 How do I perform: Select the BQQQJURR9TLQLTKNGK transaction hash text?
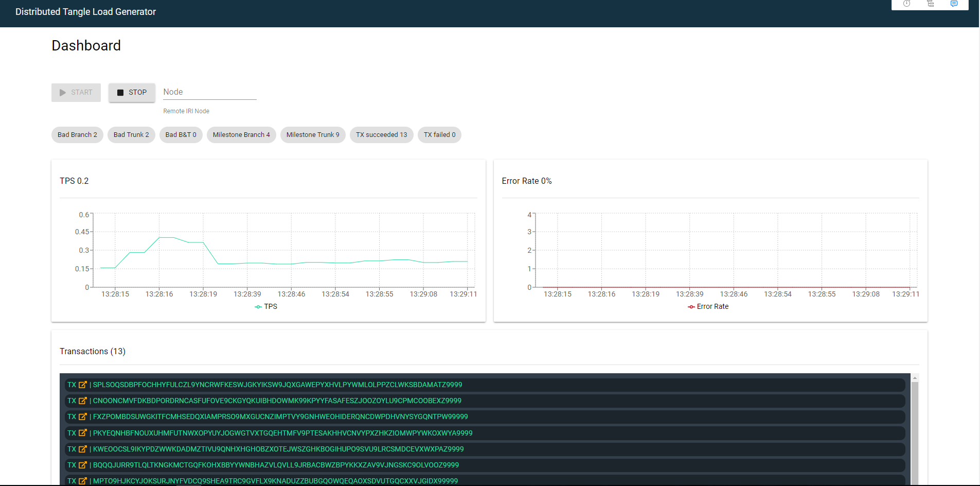pos(276,465)
